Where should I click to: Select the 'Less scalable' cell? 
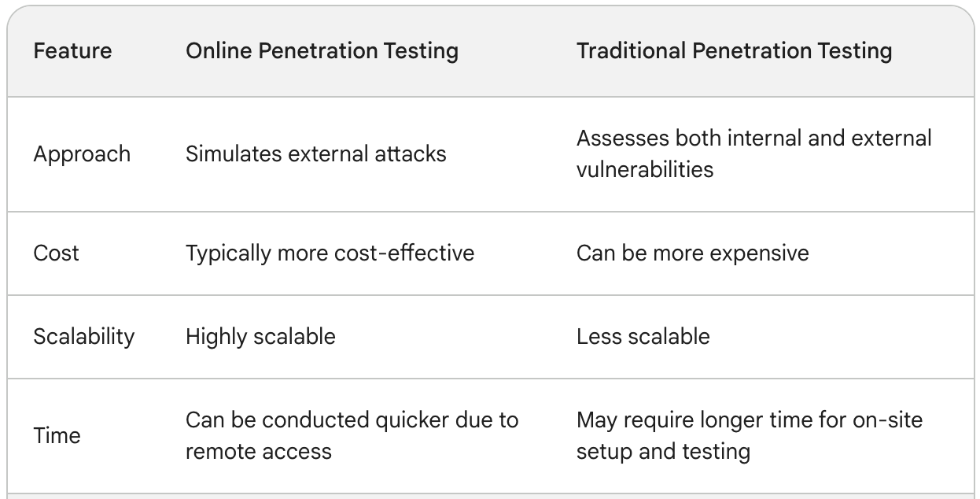coord(643,337)
